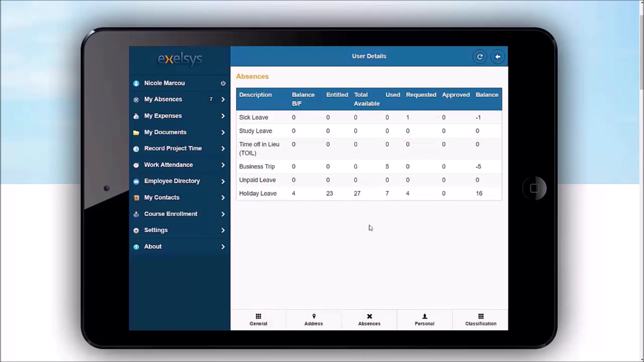The height and width of the screenshot is (362, 644).
Task: Open the My Absences icon in sidebar
Action: (x=136, y=100)
